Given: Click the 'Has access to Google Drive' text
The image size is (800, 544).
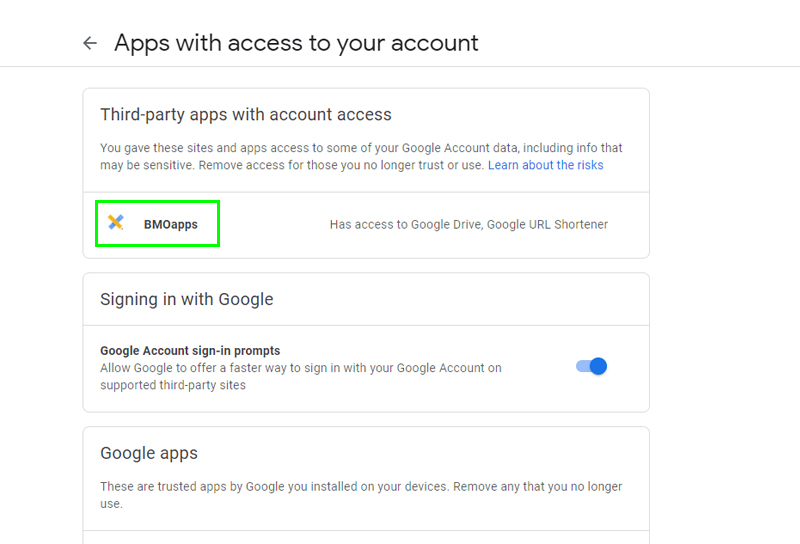Looking at the screenshot, I should click(x=406, y=225).
